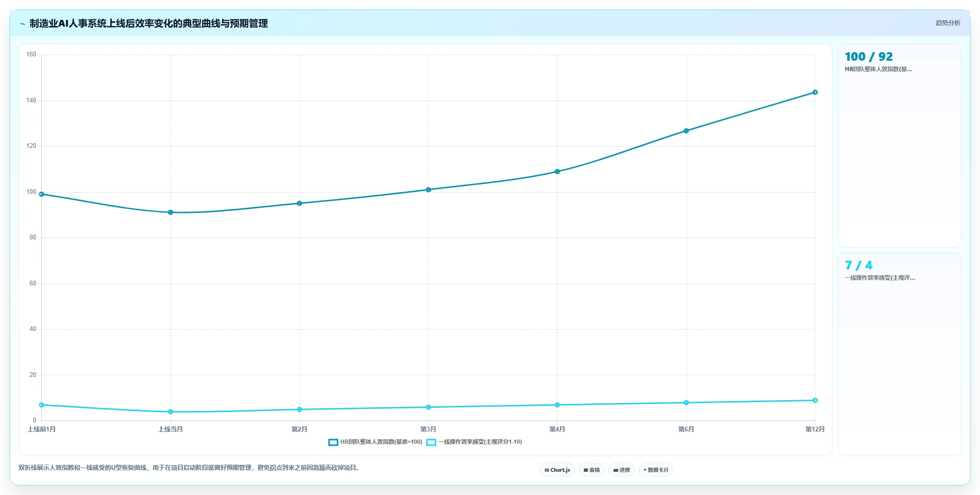Select the 表格 tag pill
Image resolution: width=980 pixels, height=495 pixels.
click(591, 470)
